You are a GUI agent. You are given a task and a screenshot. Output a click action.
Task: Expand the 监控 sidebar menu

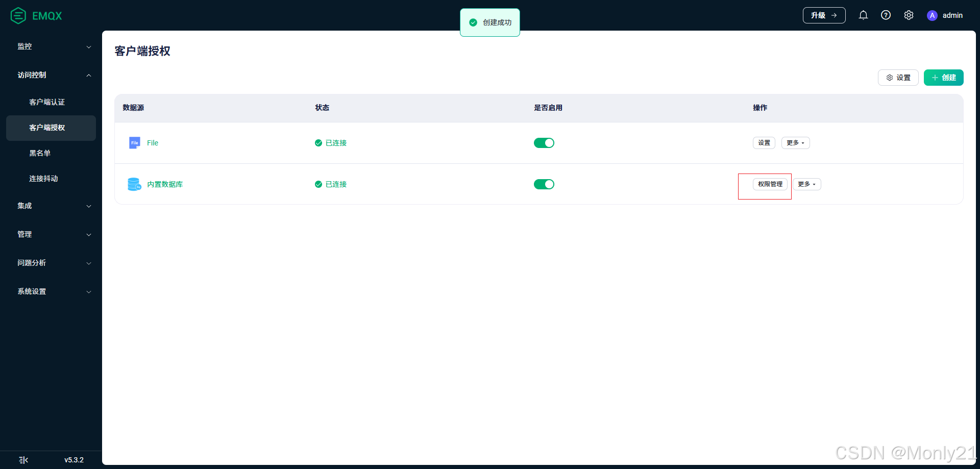click(51, 46)
